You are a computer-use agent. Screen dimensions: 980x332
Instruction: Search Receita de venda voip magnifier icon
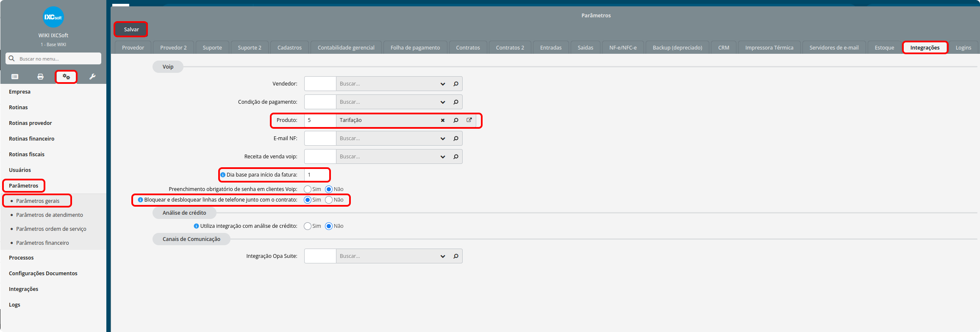tap(456, 157)
